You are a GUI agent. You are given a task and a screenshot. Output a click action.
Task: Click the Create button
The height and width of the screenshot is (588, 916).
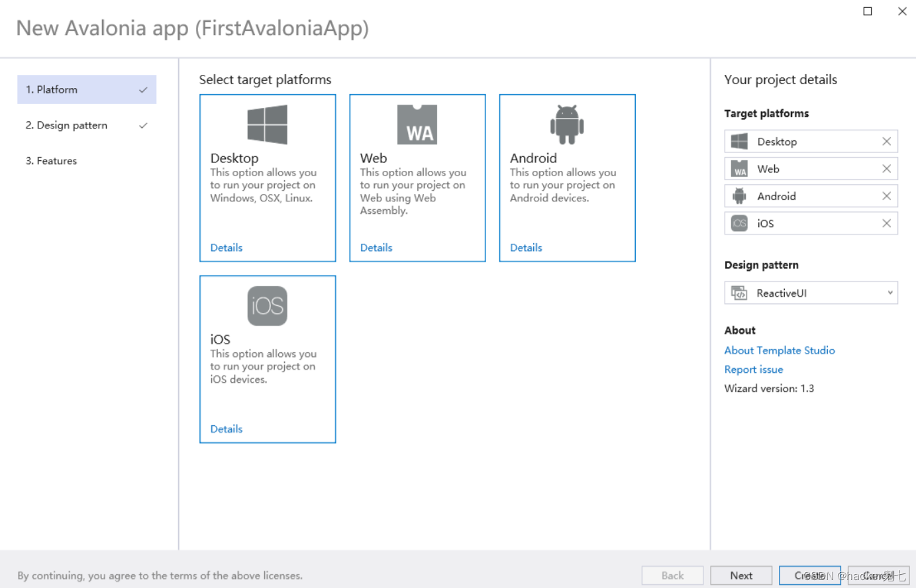pos(810,575)
